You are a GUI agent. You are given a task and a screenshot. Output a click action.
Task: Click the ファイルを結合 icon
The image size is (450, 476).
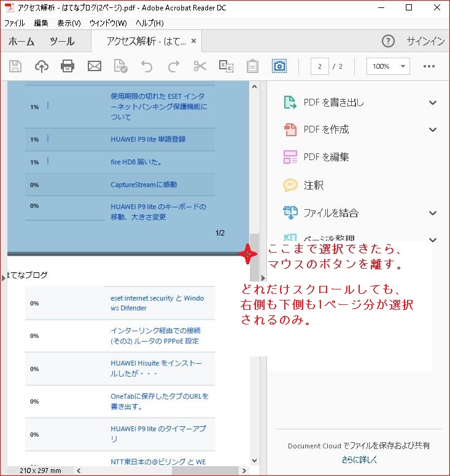(x=290, y=212)
